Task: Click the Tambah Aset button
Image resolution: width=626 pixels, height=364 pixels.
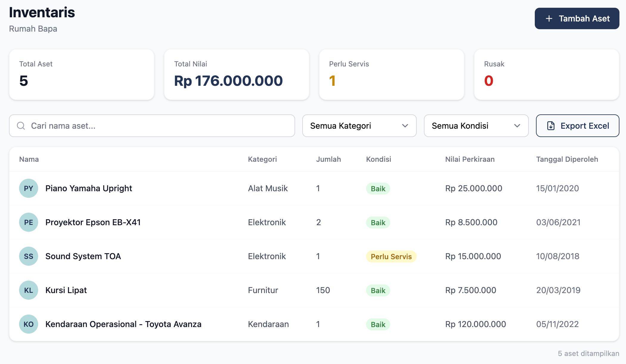Action: tap(577, 18)
